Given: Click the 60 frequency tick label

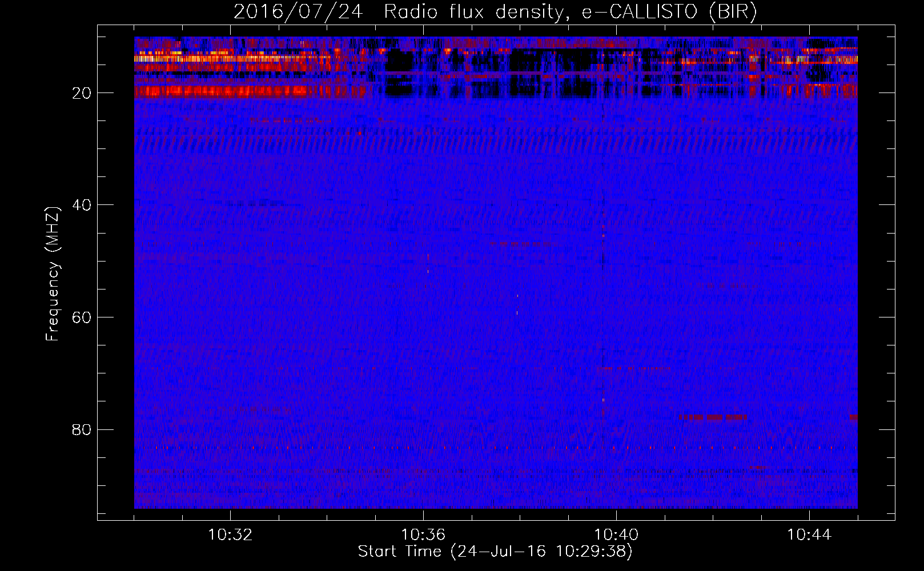Looking at the screenshot, I should tap(82, 317).
